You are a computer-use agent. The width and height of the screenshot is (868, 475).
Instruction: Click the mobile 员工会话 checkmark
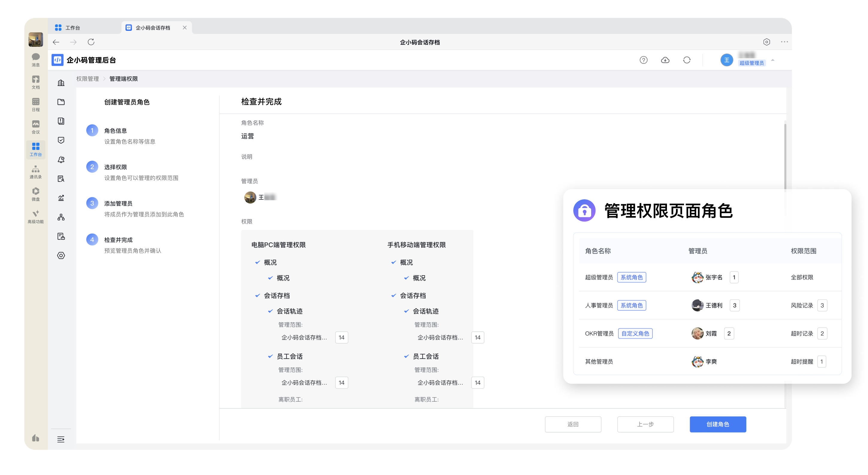(406, 356)
